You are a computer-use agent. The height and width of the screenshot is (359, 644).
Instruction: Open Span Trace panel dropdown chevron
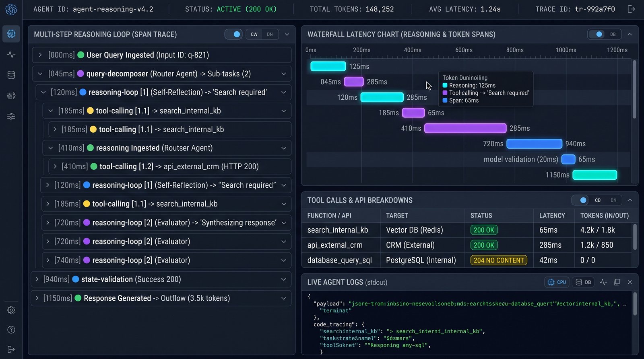coord(287,34)
